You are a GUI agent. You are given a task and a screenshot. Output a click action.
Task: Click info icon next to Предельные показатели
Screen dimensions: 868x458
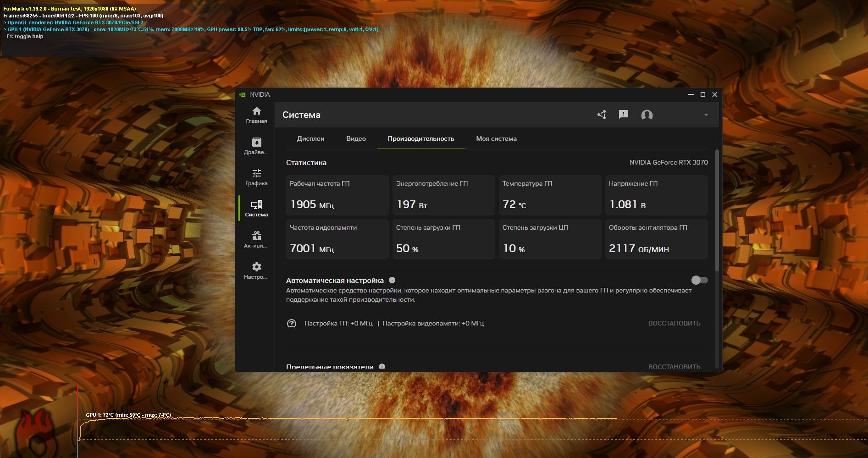pos(382,367)
